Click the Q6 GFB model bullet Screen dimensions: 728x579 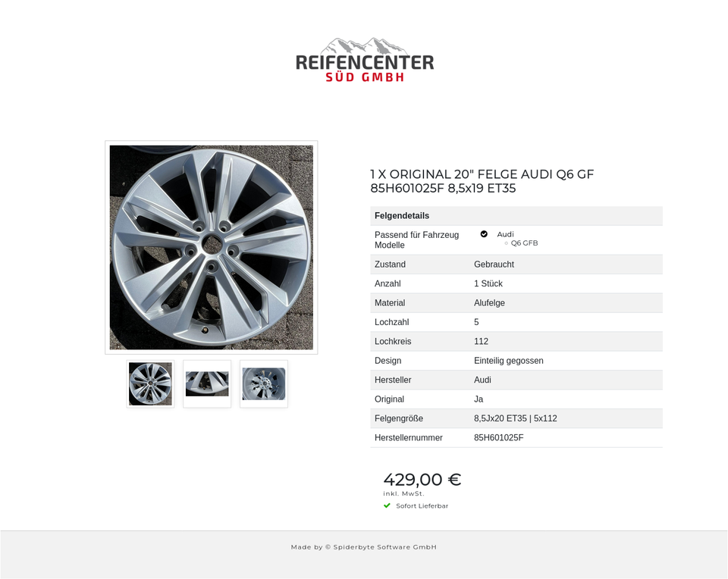(x=506, y=243)
